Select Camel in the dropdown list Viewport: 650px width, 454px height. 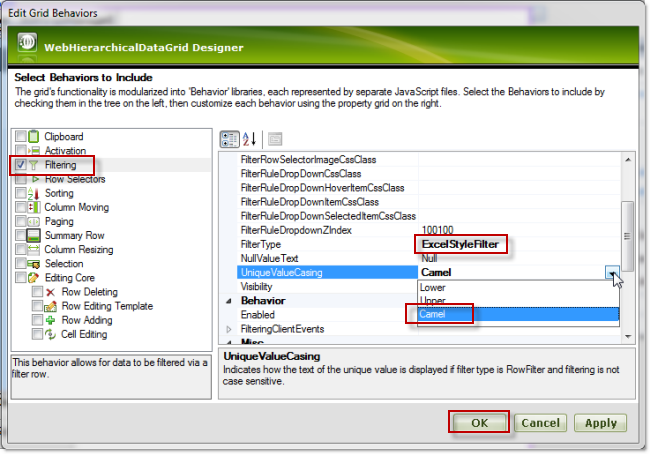pos(434,314)
